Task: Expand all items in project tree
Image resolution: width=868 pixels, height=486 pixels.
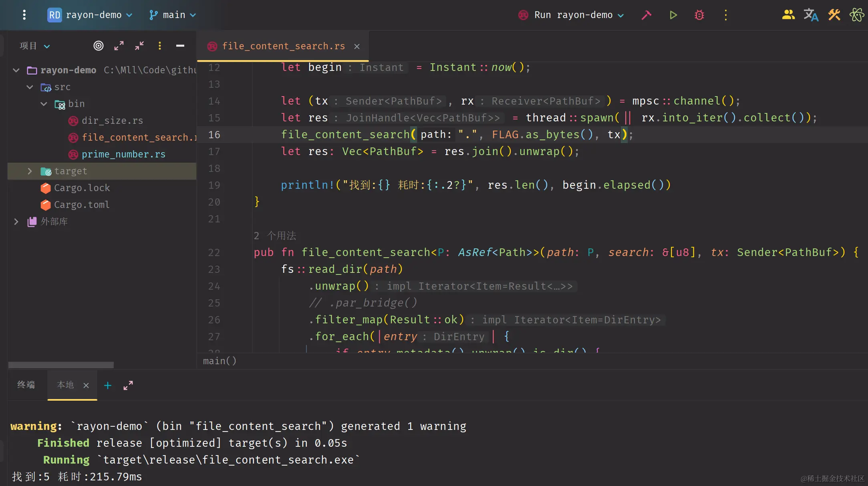Action: click(119, 46)
